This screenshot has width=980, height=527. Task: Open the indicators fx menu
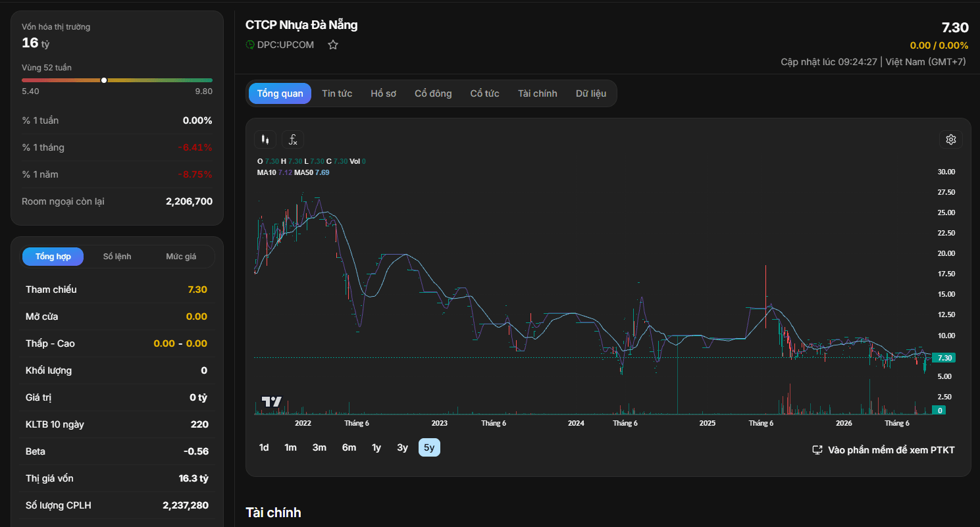[x=293, y=139]
